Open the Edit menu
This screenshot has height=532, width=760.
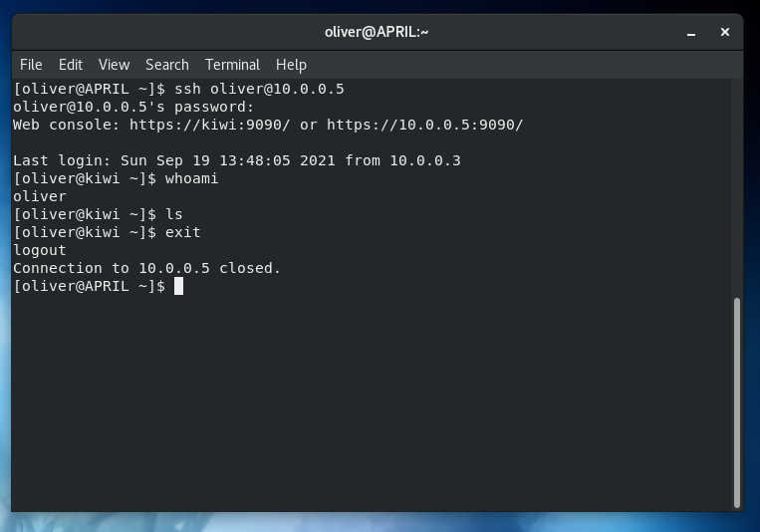[x=71, y=65]
